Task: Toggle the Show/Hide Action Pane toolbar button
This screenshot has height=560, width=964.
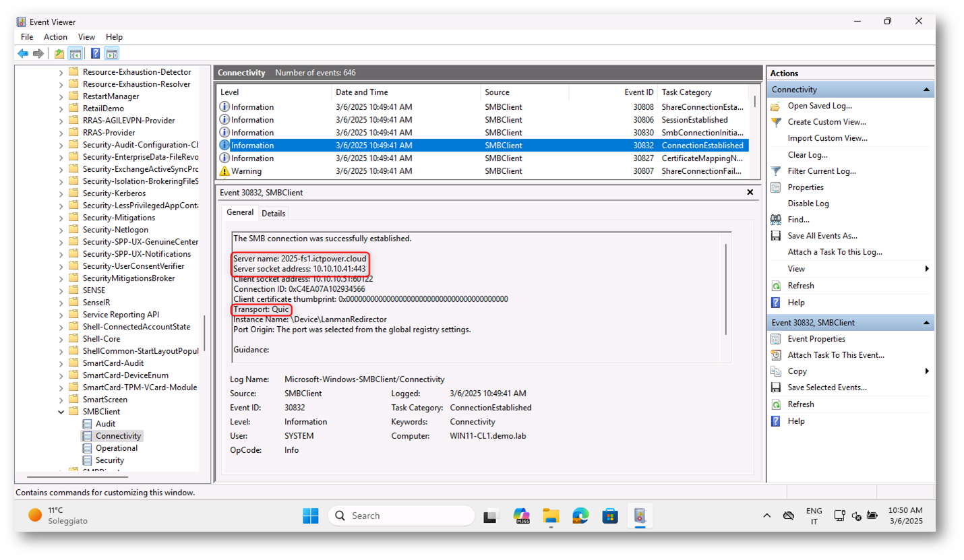Action: (112, 54)
